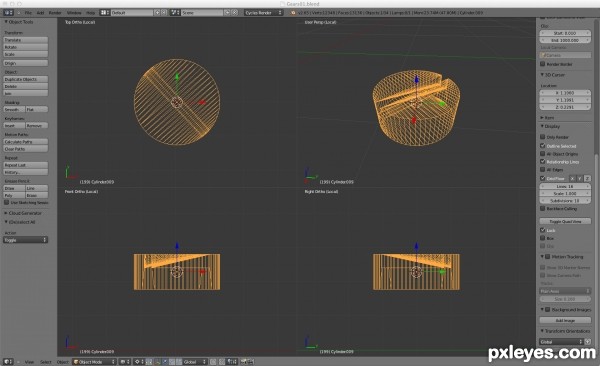This screenshot has height=366, width=600.
Task: Open the Object Mode dropdown
Action: tap(94, 361)
